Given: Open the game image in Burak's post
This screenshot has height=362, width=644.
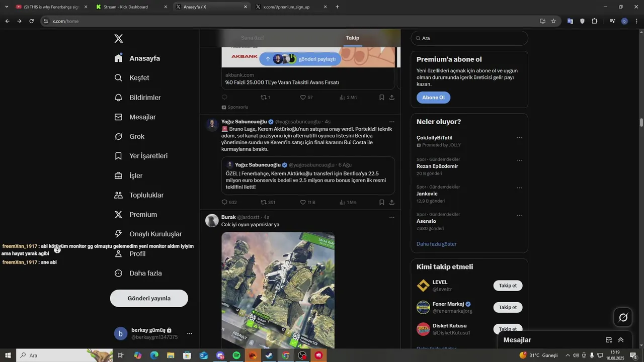Looking at the screenshot, I should coord(278,290).
